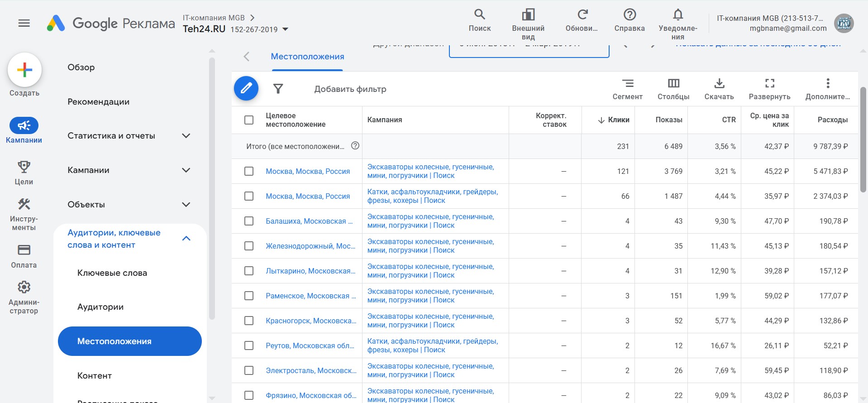Image resolution: width=868 pixels, height=403 pixels.
Task: Click the Создать plus button
Action: click(24, 70)
